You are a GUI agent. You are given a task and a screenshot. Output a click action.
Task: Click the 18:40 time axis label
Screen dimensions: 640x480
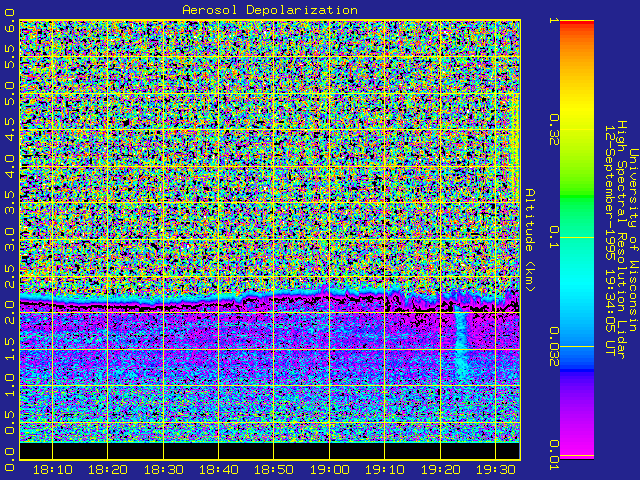point(218,470)
